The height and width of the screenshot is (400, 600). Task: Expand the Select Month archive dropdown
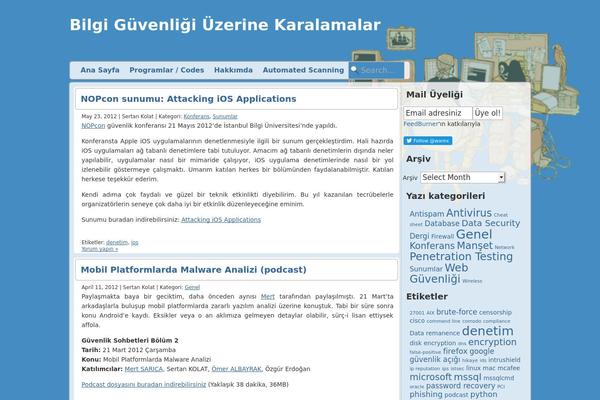pyautogui.click(x=463, y=177)
